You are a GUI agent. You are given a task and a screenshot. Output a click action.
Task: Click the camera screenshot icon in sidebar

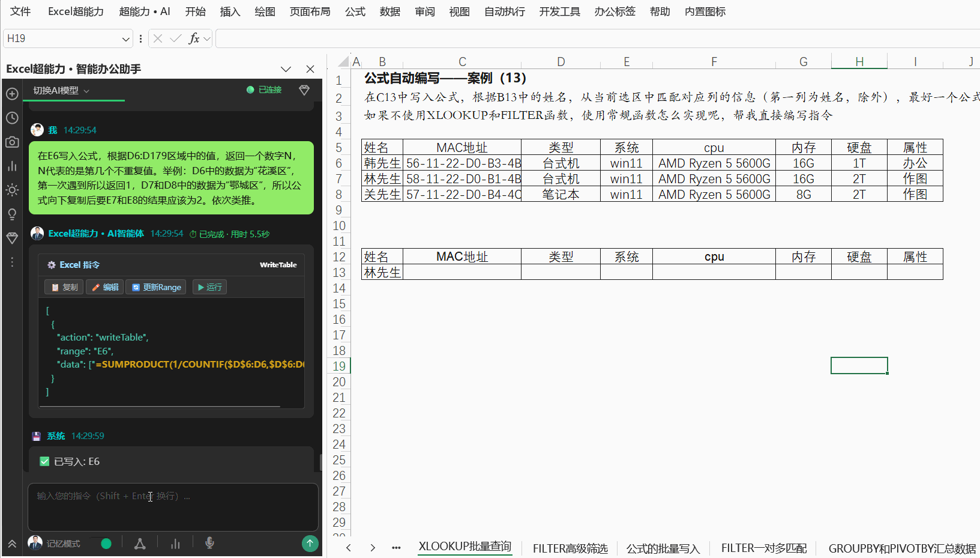pos(12,142)
